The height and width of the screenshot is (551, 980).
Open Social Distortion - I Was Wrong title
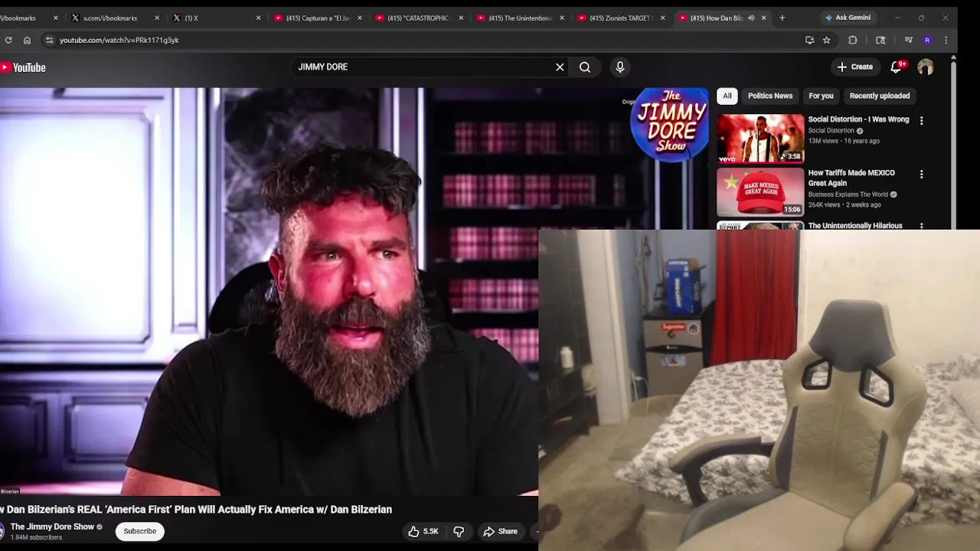pos(858,119)
